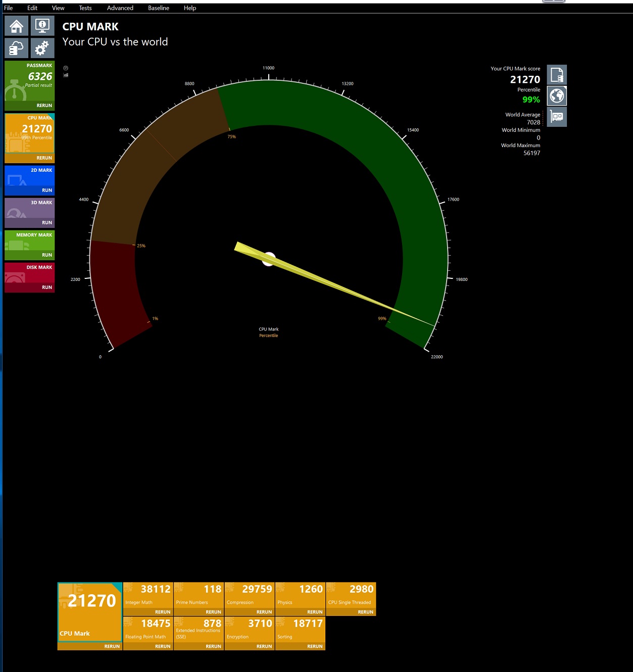Rerun the Sorting test
633x672 pixels.
point(300,646)
